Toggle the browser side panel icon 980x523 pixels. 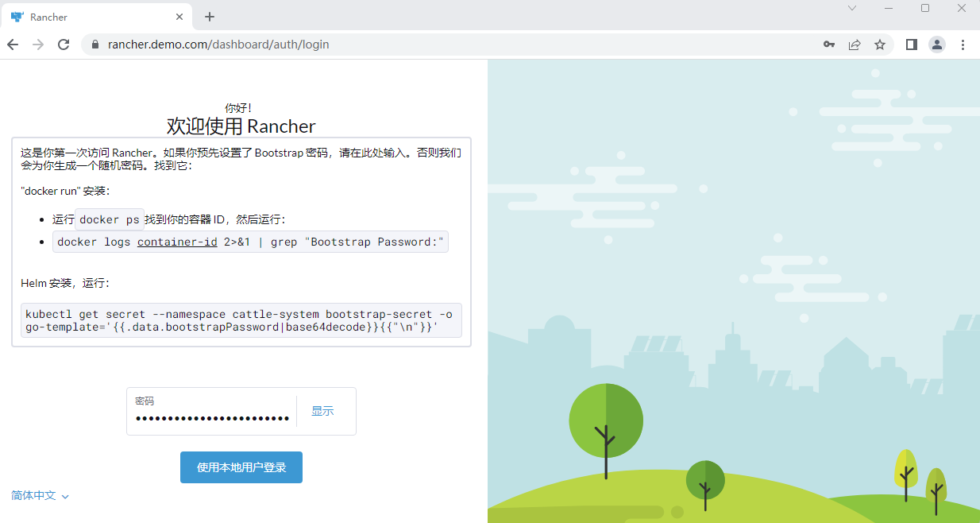point(912,45)
